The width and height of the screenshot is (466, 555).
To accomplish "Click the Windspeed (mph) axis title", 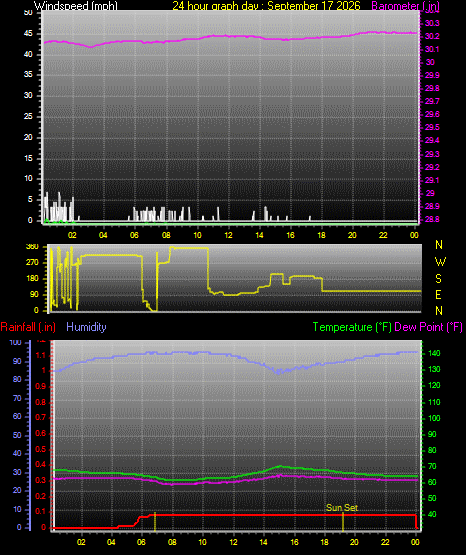I will point(76,5).
